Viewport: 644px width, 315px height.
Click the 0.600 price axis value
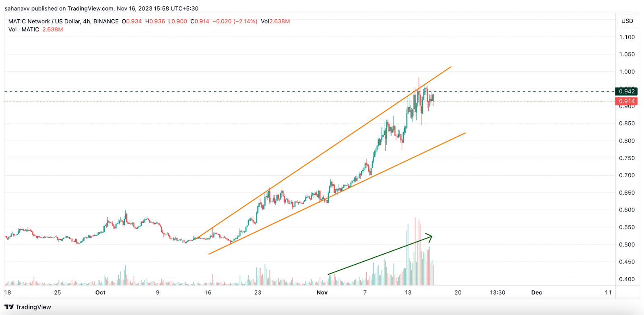pyautogui.click(x=627, y=210)
